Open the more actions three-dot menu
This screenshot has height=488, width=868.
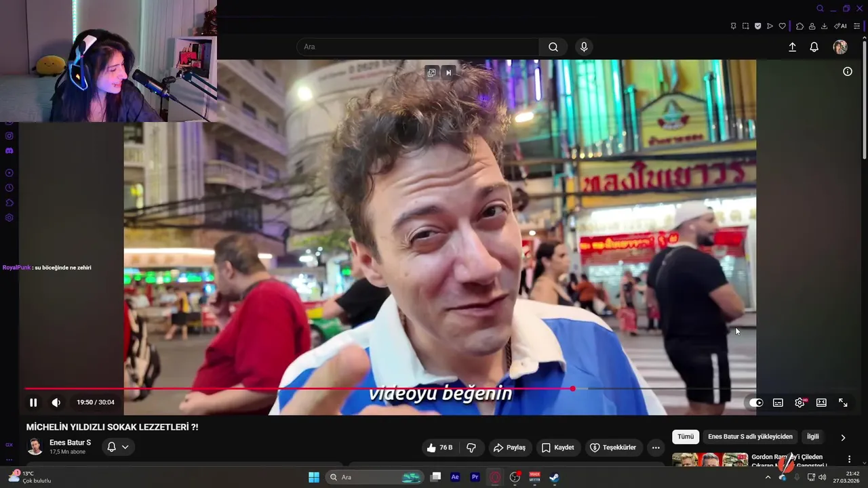tap(656, 447)
